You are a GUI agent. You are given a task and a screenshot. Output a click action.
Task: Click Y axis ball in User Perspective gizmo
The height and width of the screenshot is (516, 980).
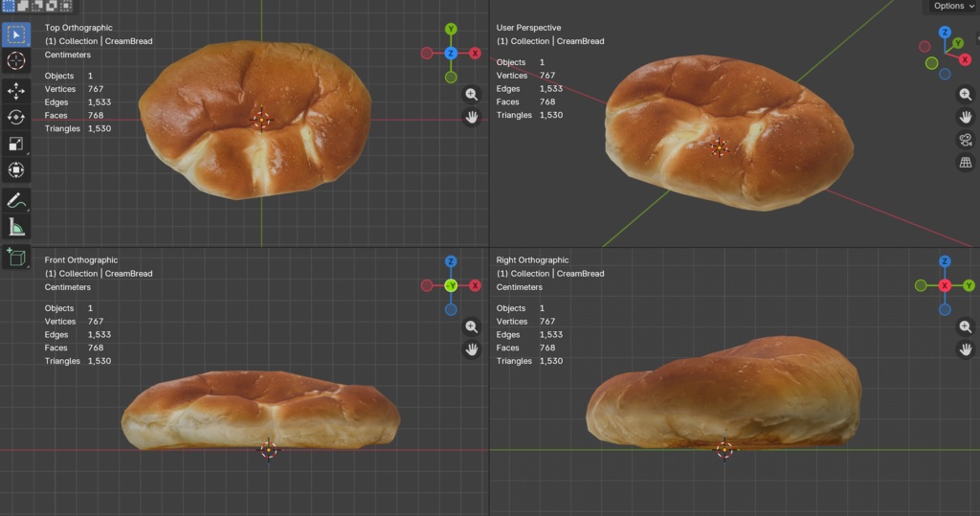958,43
